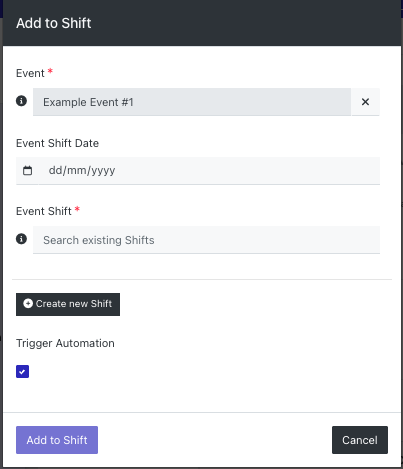Focus the Search existing Shifts field
This screenshot has height=469, width=403.
206,240
